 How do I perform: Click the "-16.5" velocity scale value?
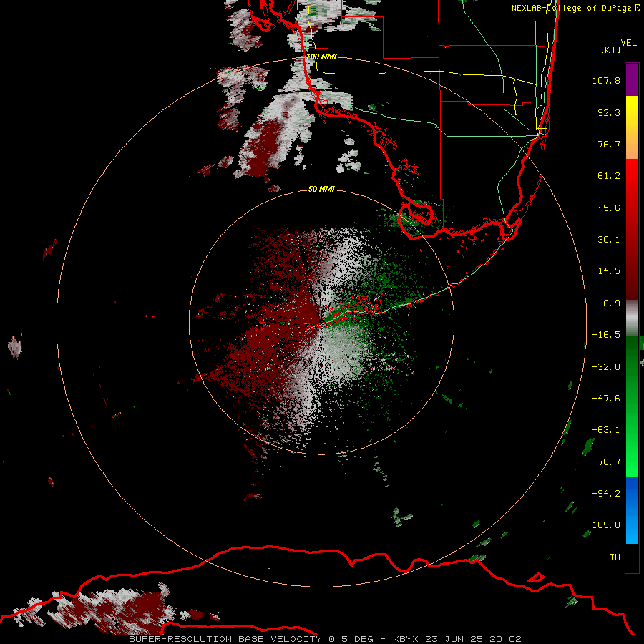pyautogui.click(x=606, y=335)
